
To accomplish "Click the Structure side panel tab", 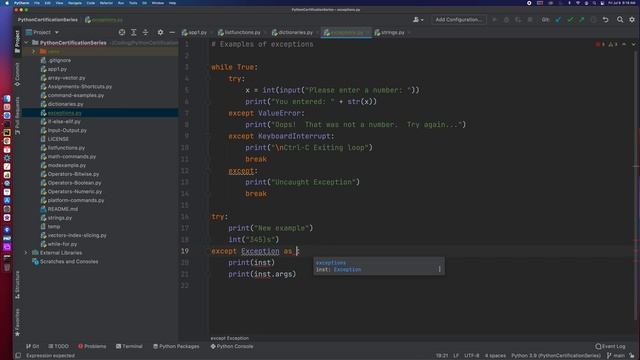I will 17,285.
